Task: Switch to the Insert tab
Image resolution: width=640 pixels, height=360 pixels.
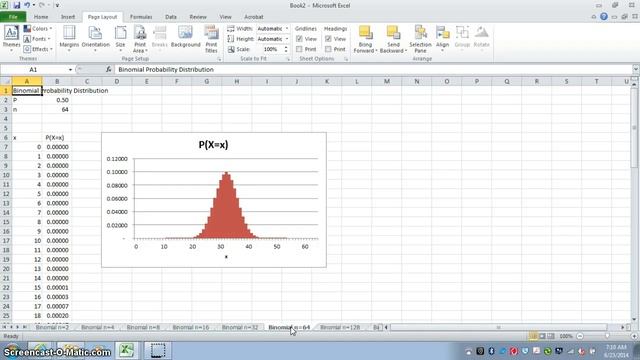Action: point(68,17)
